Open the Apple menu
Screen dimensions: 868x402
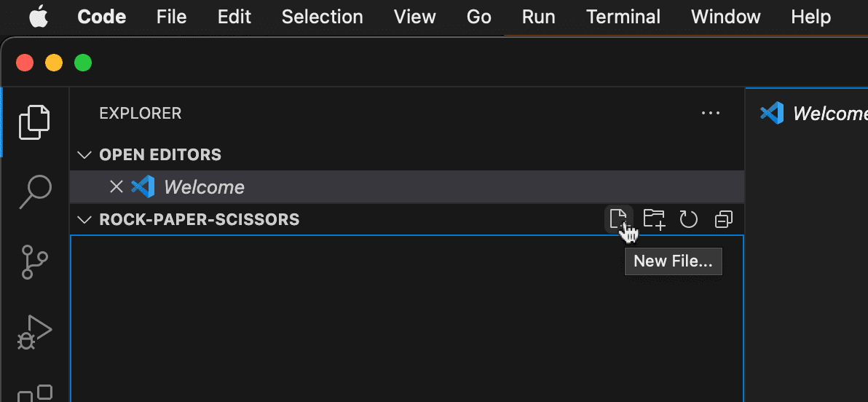coord(40,17)
